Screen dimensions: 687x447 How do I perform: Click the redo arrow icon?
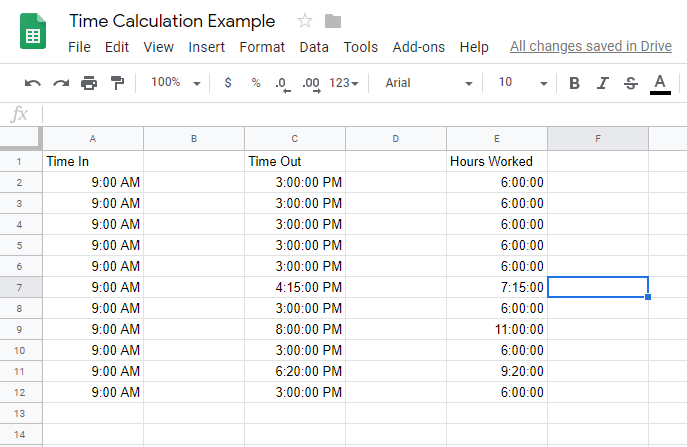click(x=61, y=83)
